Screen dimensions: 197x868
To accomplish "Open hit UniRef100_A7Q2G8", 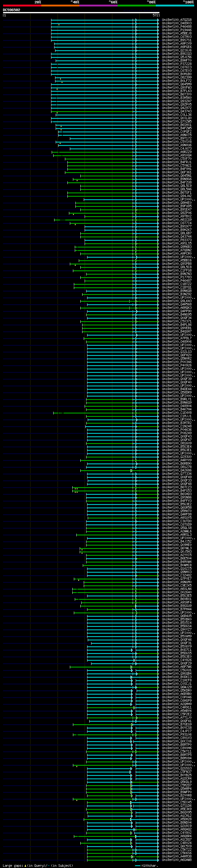I will [177, 20].
